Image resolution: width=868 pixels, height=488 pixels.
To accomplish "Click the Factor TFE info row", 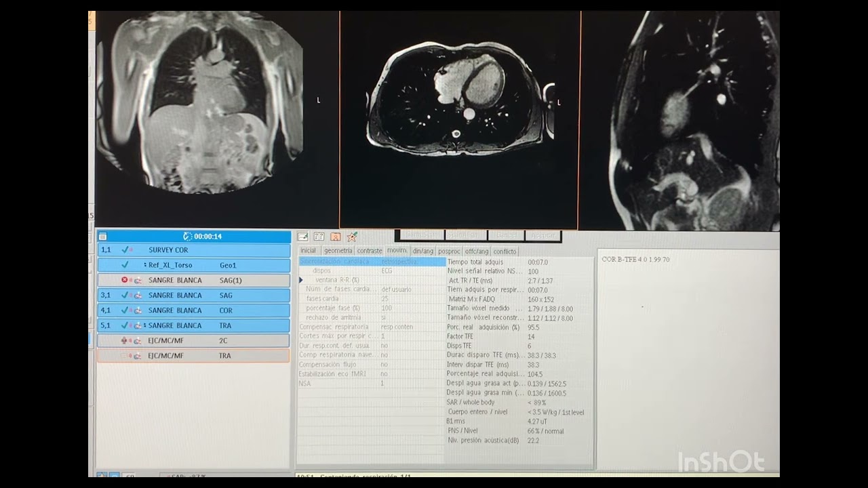I will (x=519, y=336).
